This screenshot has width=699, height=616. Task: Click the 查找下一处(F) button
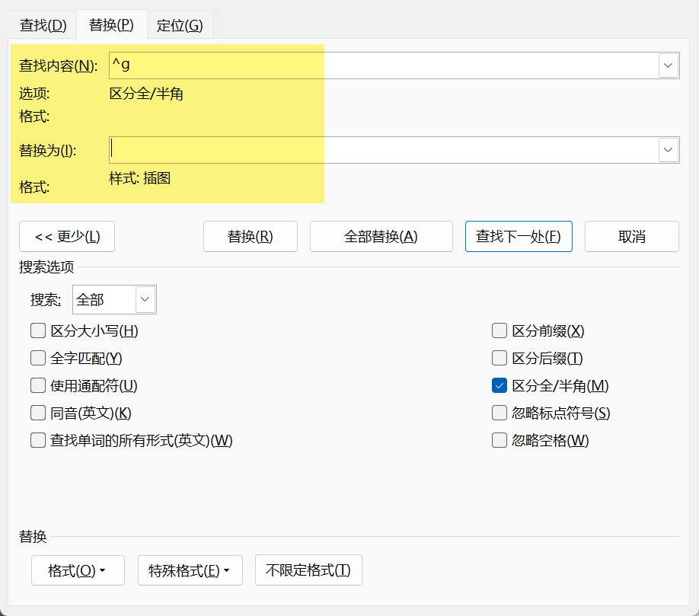pyautogui.click(x=519, y=236)
